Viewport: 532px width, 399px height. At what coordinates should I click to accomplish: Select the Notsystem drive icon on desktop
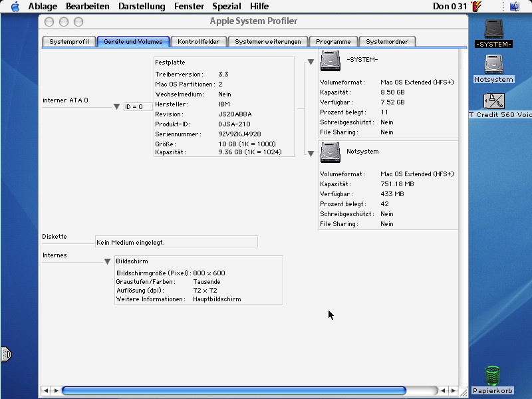coord(493,64)
